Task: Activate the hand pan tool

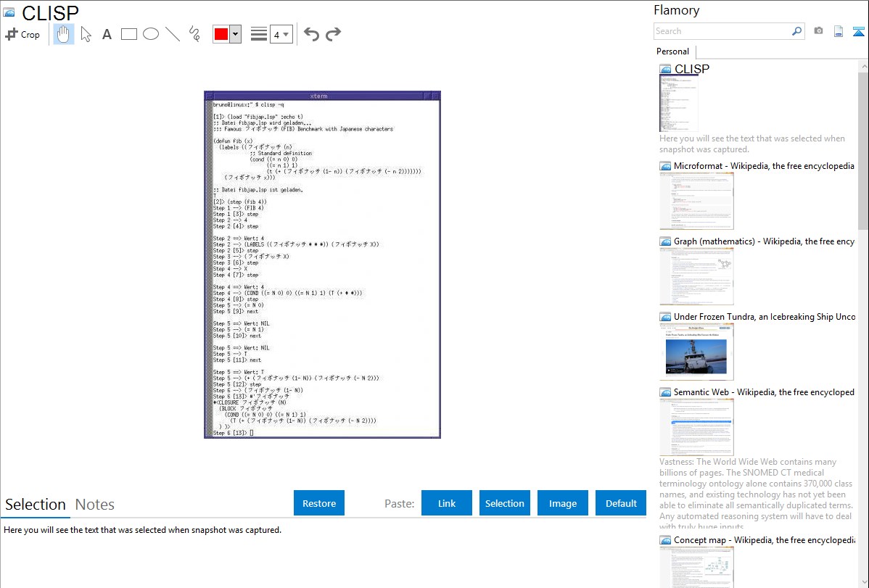Action: (x=63, y=34)
